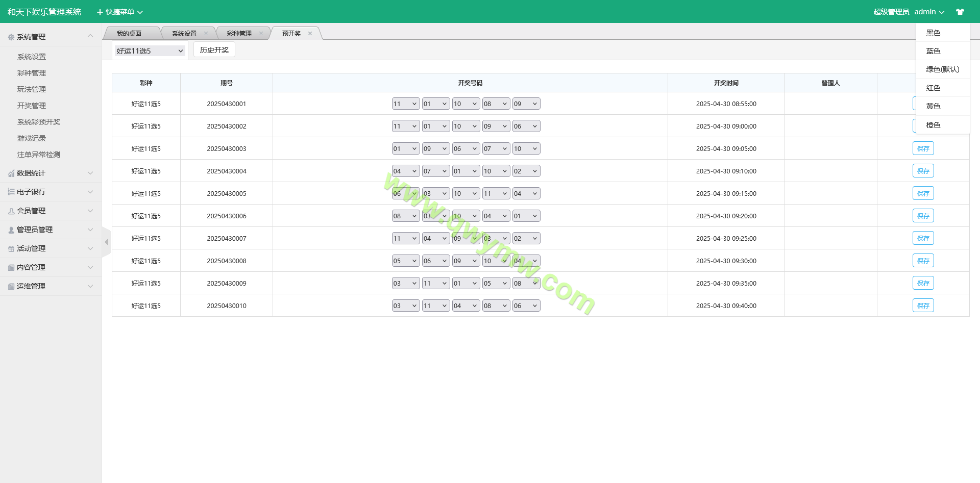Close the 预开奖 tab
Image resolution: width=980 pixels, height=483 pixels.
tap(310, 34)
